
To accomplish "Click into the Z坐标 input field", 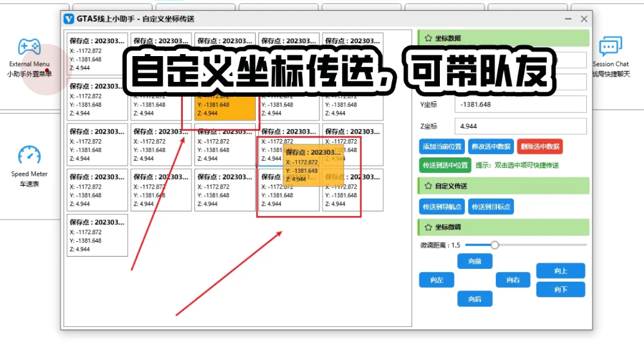I will (520, 126).
